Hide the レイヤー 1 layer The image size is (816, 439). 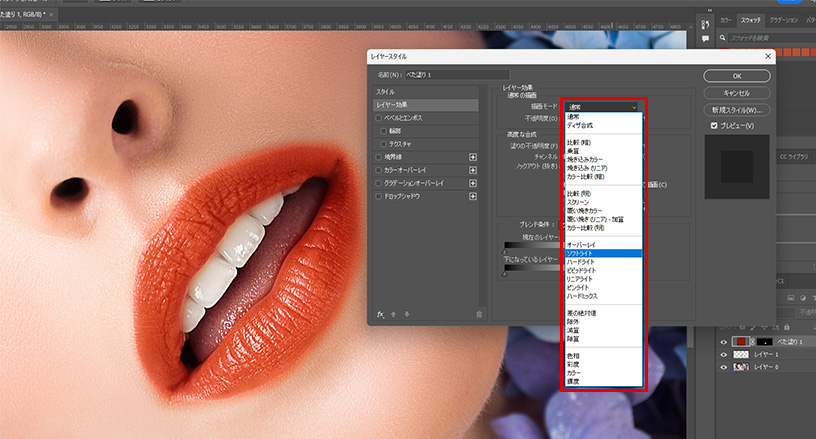coord(724,355)
